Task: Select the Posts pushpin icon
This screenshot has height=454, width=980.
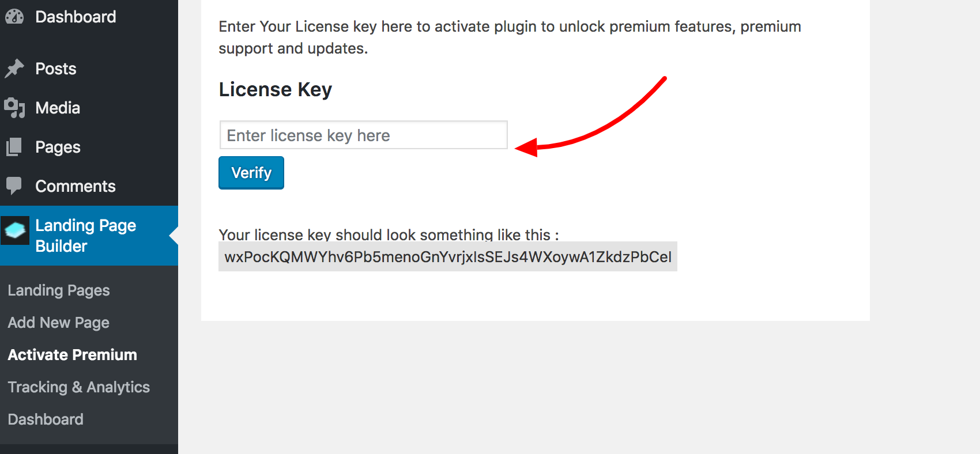Action: click(x=16, y=68)
